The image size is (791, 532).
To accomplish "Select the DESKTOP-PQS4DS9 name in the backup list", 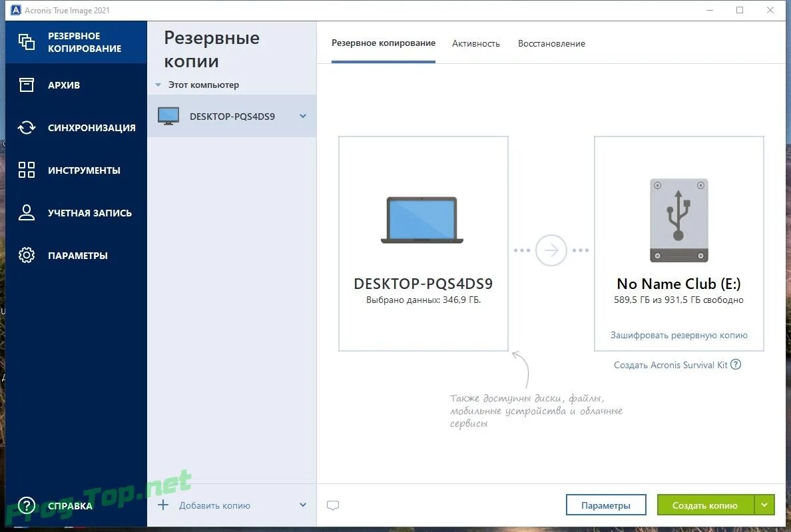I will [x=232, y=117].
